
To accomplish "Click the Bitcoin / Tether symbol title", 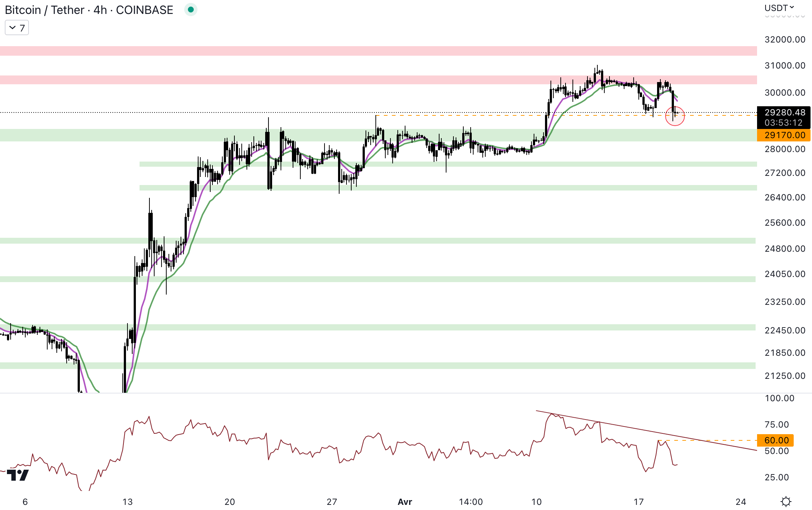I will 45,10.
